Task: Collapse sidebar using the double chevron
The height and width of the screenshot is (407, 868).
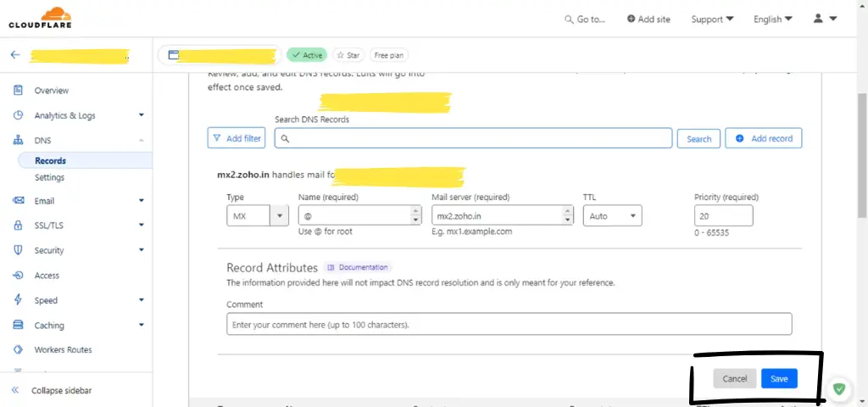Action: (15, 391)
